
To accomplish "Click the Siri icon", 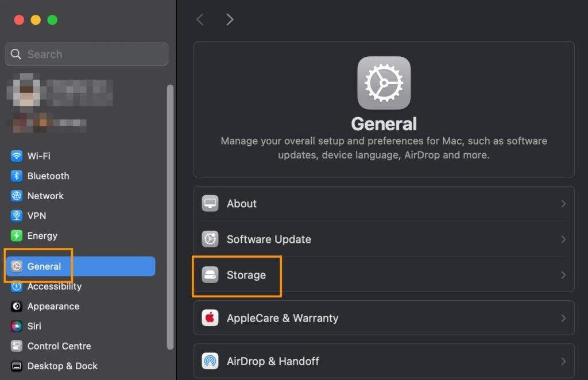I will coord(17,326).
